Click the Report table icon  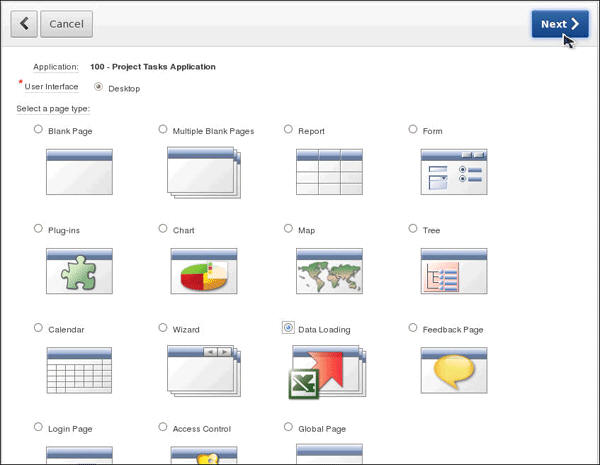[x=329, y=172]
